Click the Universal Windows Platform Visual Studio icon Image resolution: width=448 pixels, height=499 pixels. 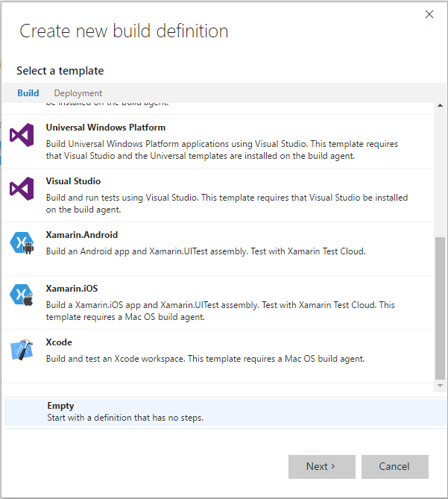[x=22, y=135]
